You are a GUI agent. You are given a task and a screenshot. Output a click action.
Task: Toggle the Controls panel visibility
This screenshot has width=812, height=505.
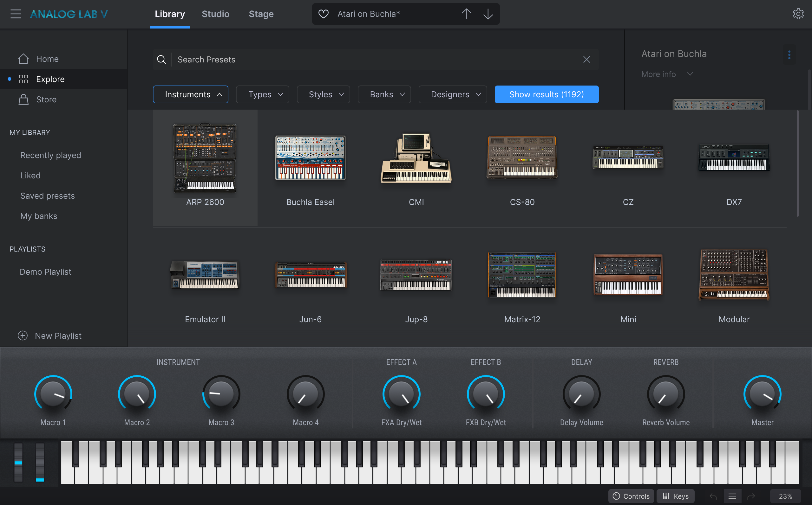pyautogui.click(x=631, y=496)
